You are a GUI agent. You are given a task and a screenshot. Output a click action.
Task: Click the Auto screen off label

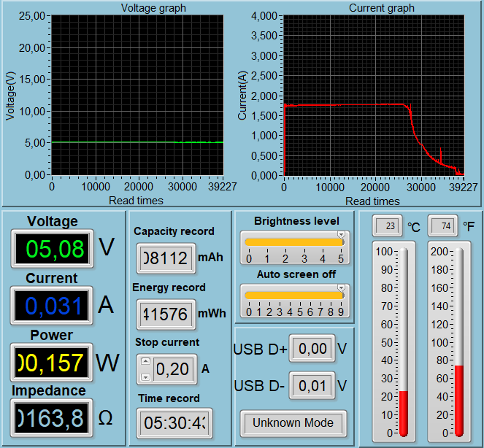click(x=296, y=274)
